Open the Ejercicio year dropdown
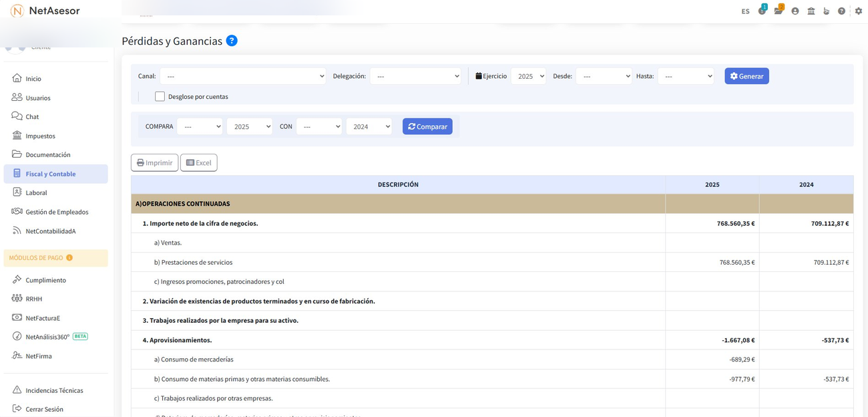The height and width of the screenshot is (417, 868). click(x=528, y=76)
